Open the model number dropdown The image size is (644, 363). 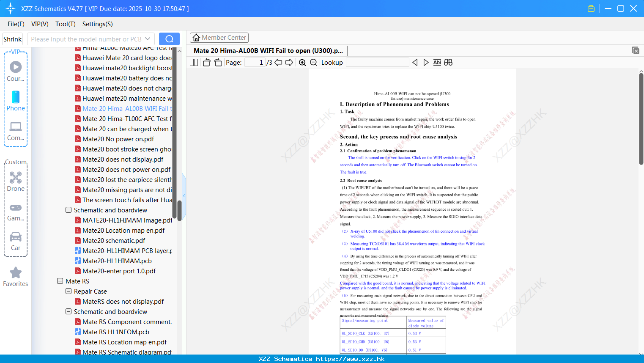pos(148,39)
